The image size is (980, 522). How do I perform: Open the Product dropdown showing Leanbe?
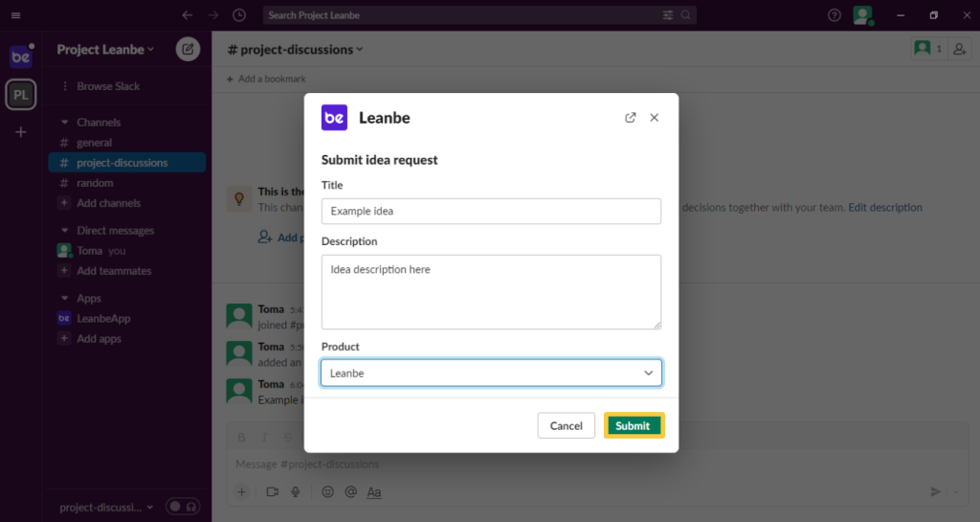click(491, 373)
